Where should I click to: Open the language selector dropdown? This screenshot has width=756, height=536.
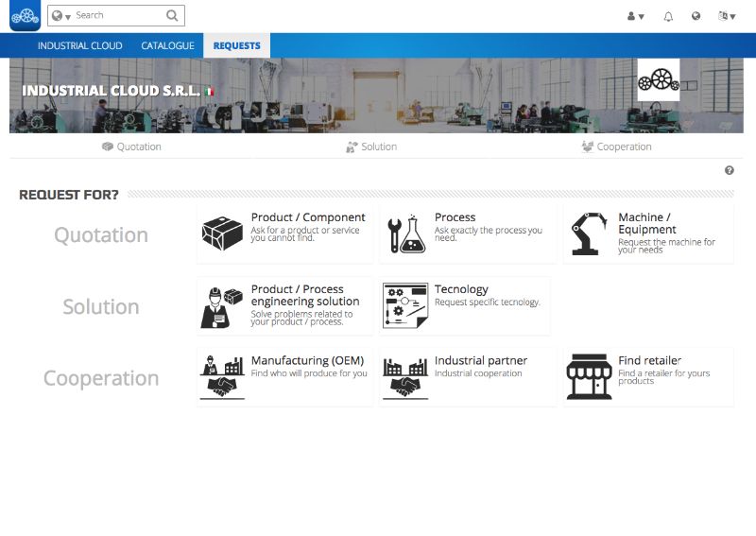tap(727, 16)
